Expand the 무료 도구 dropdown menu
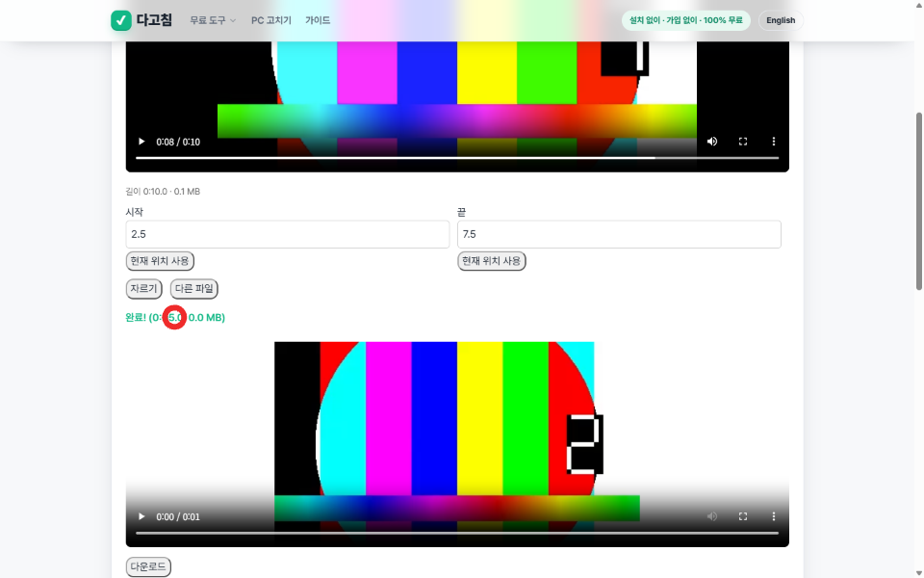 (213, 20)
